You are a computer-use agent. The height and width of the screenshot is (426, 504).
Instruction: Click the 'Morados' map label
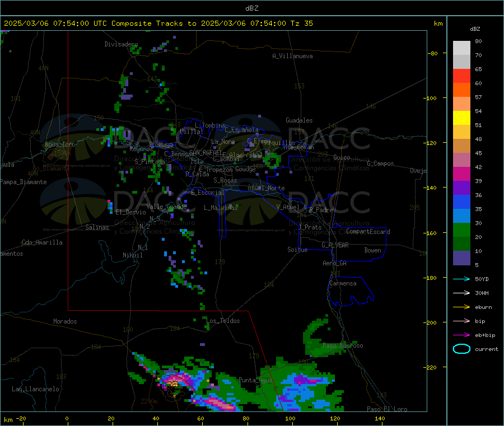pos(66,321)
